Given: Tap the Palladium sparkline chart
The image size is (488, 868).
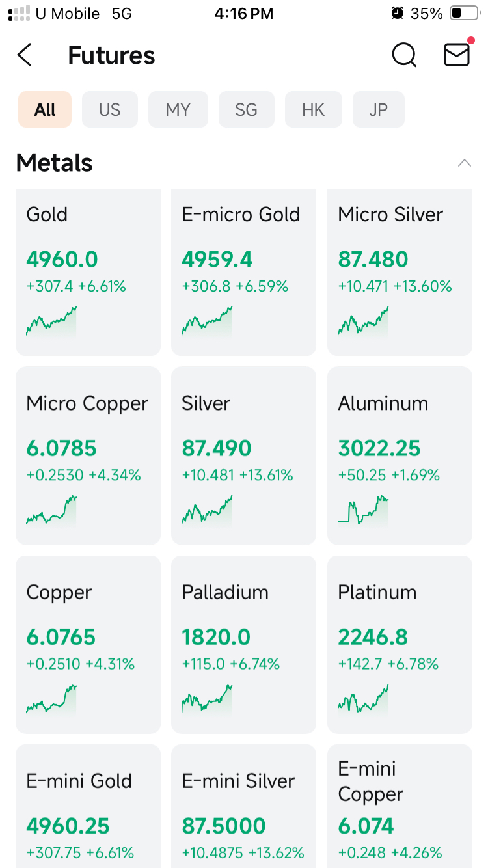Looking at the screenshot, I should (x=207, y=699).
